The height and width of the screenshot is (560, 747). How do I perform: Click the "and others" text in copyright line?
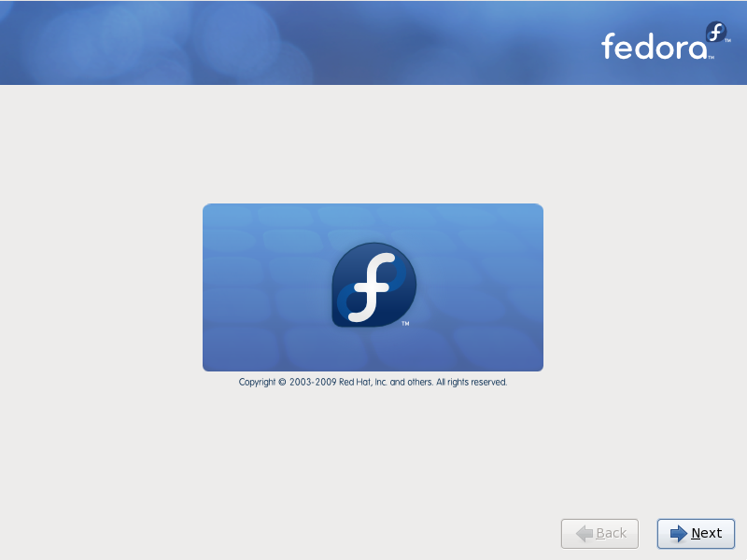coord(412,382)
